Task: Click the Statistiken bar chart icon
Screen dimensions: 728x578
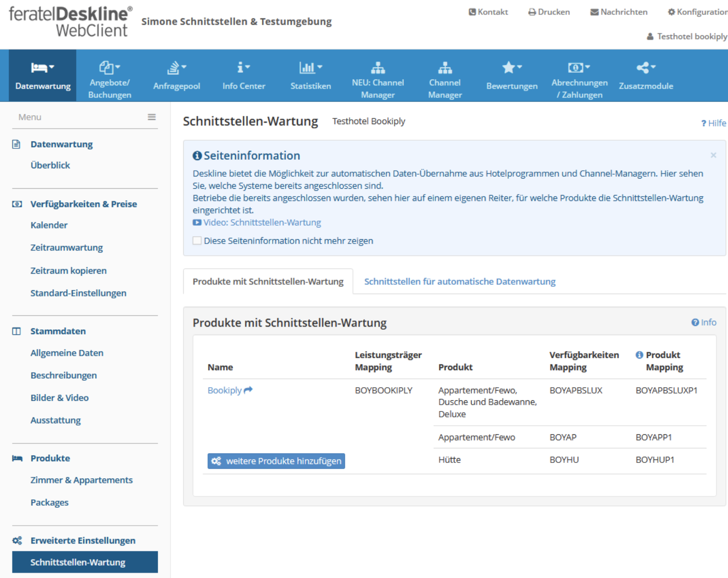Action: point(307,67)
